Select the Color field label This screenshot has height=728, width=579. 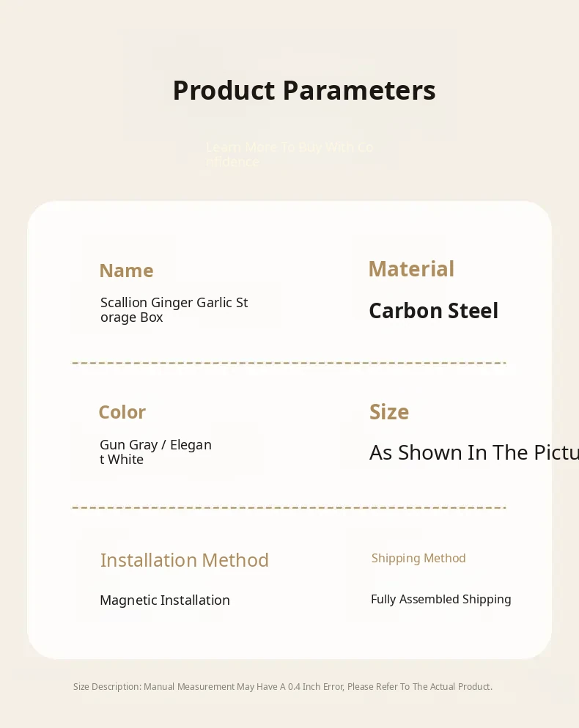(x=122, y=412)
